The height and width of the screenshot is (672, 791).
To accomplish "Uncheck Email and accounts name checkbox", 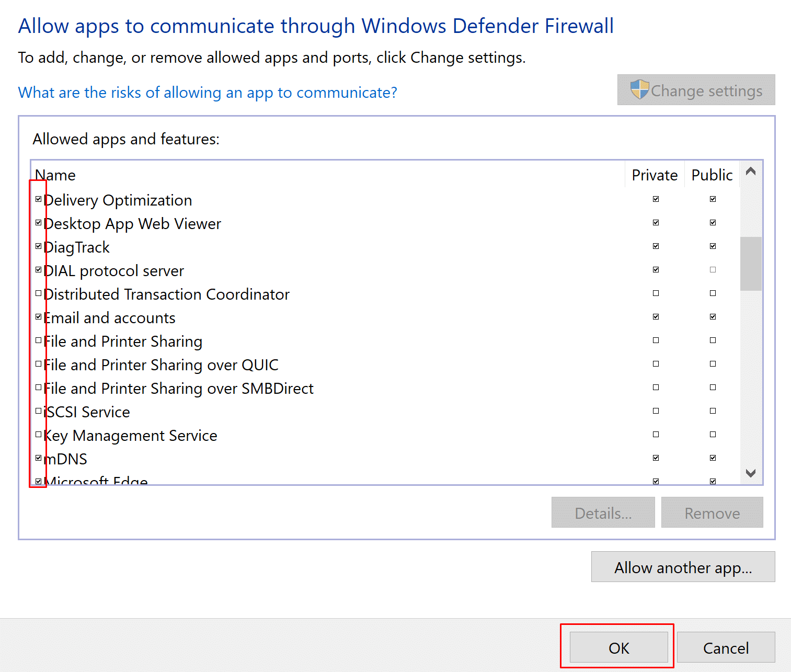I will 38,317.
